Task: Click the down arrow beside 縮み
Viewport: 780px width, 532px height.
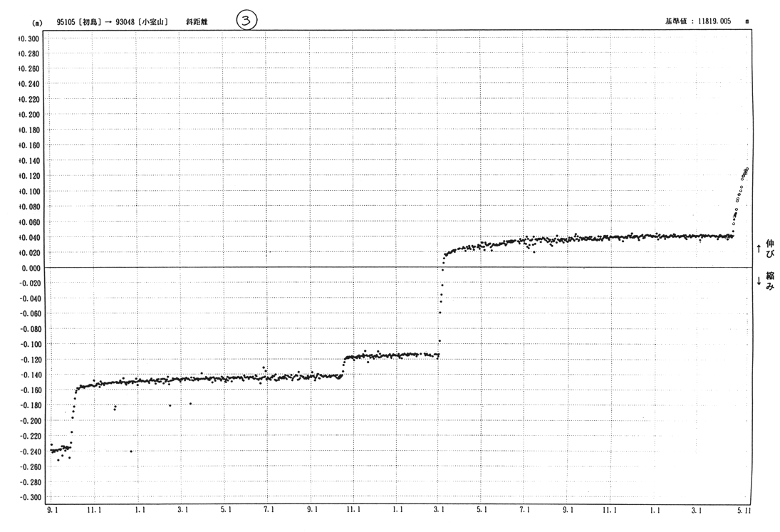Action: 759,281
